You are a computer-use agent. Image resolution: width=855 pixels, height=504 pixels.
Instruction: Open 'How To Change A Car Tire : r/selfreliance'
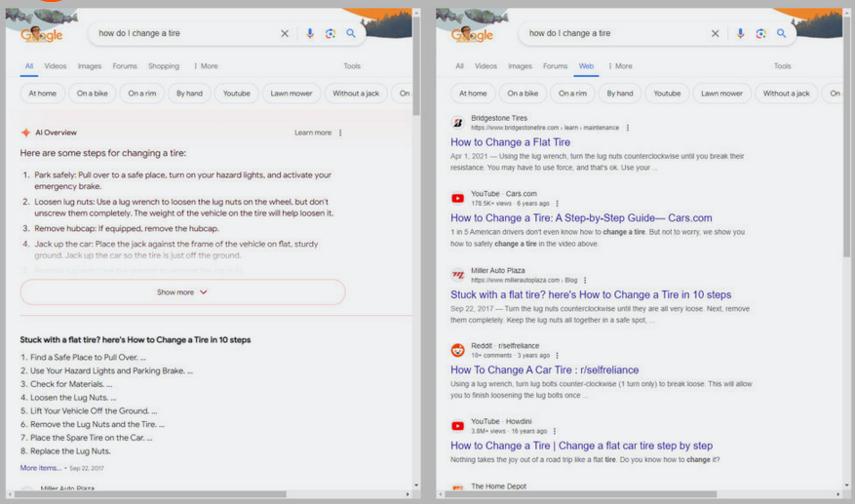[545, 369]
